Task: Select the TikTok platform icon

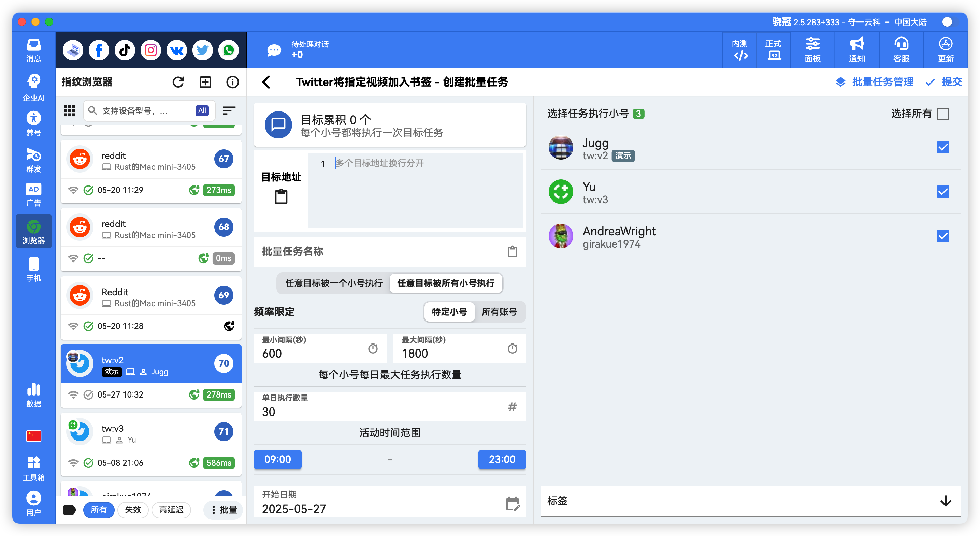Action: (x=125, y=50)
